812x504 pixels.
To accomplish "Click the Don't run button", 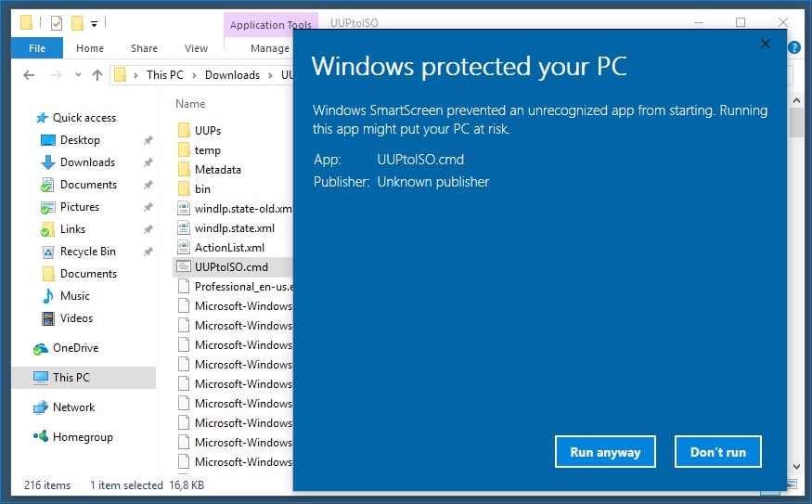I will [717, 452].
